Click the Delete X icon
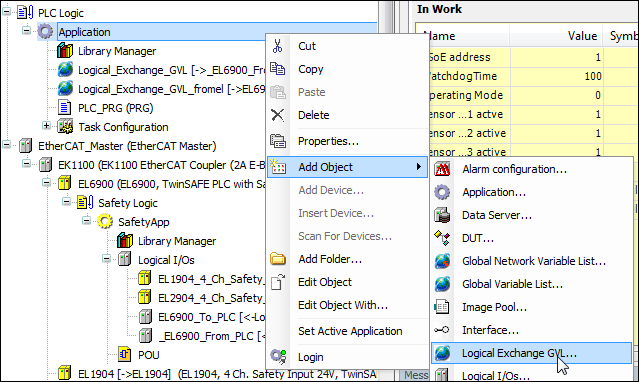The height and width of the screenshot is (382, 639). 278,115
